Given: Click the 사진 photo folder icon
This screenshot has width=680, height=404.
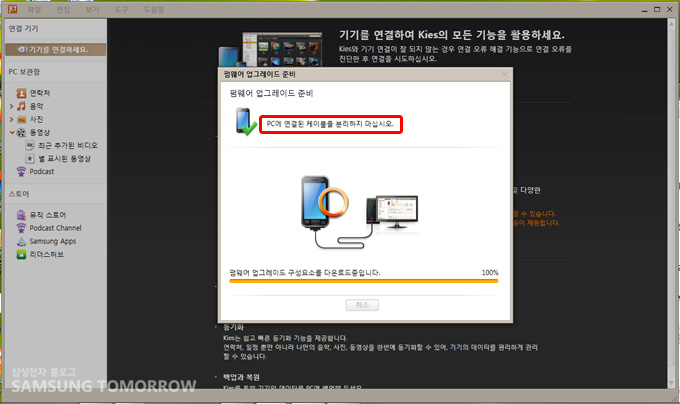Looking at the screenshot, I should click(21, 119).
